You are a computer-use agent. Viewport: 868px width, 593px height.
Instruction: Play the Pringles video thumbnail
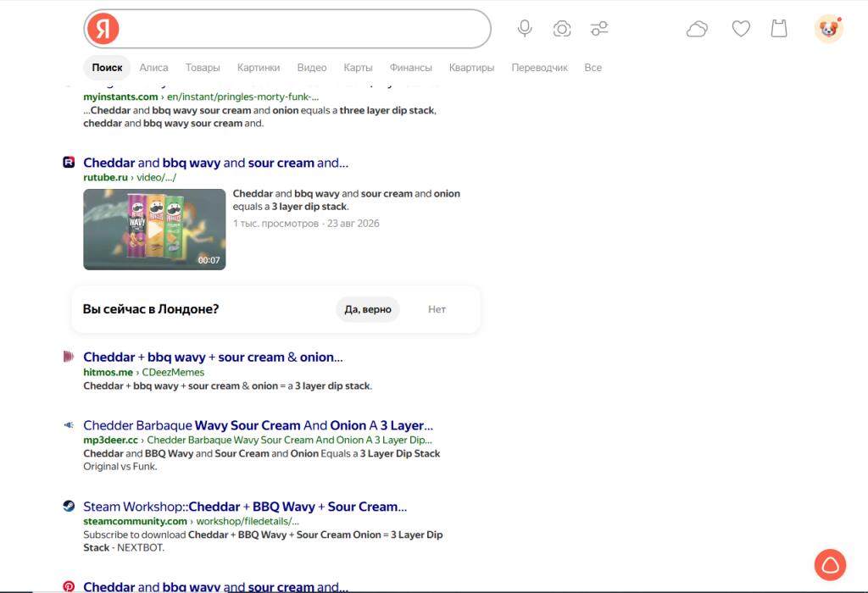[154, 230]
